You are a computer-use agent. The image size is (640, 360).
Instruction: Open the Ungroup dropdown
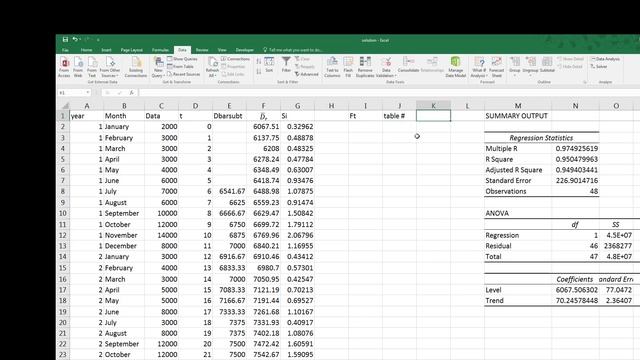coord(530,67)
